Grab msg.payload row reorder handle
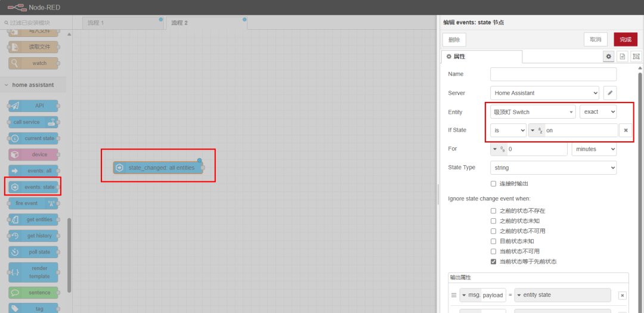 point(454,295)
